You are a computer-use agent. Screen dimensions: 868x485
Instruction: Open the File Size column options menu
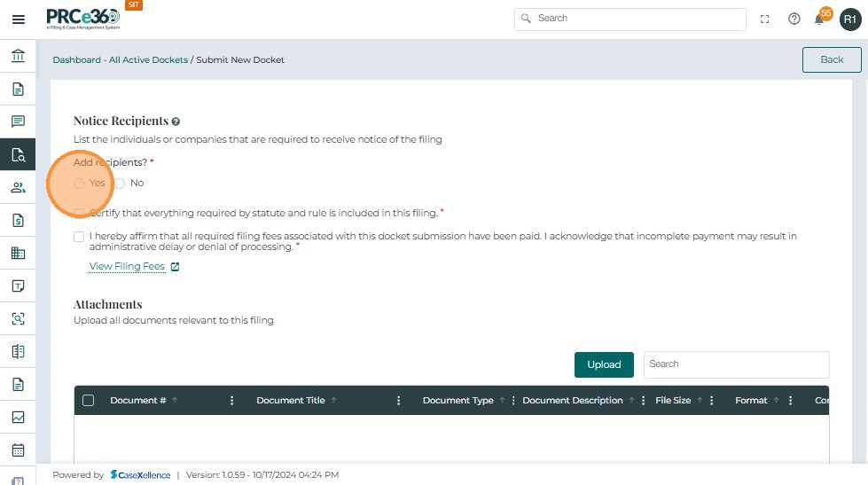(x=712, y=401)
